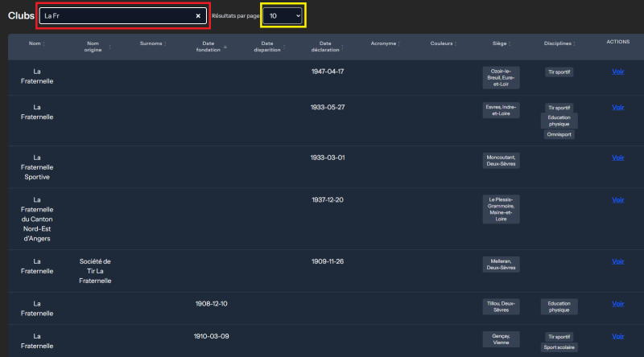Open Voir link for La Fraternelle Sportive

(617, 158)
